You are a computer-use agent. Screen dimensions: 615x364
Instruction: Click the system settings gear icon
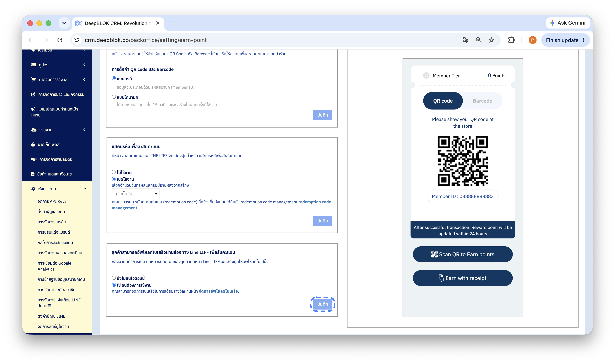coord(33,189)
